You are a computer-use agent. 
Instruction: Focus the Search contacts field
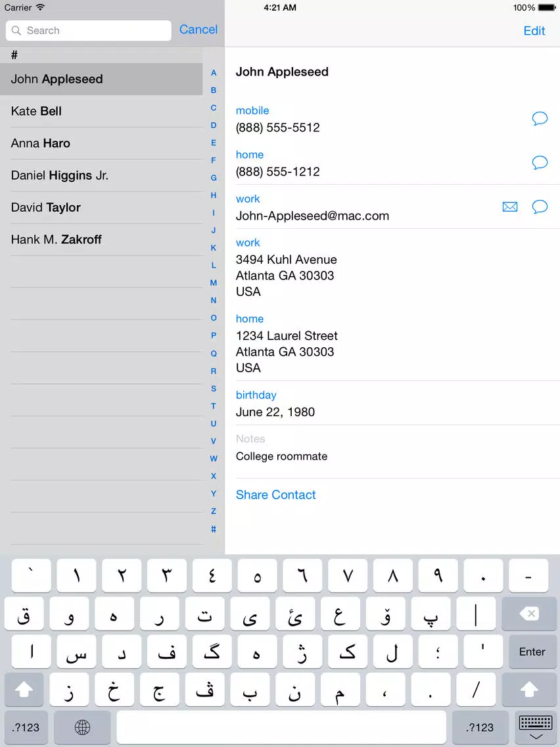pos(89,30)
